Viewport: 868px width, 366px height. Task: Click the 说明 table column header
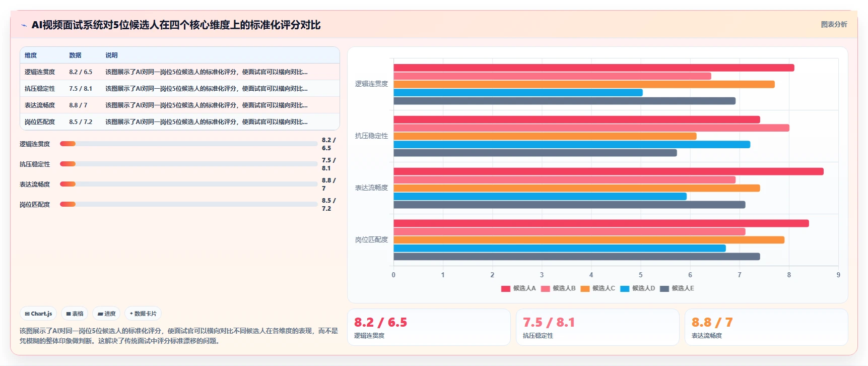111,55
